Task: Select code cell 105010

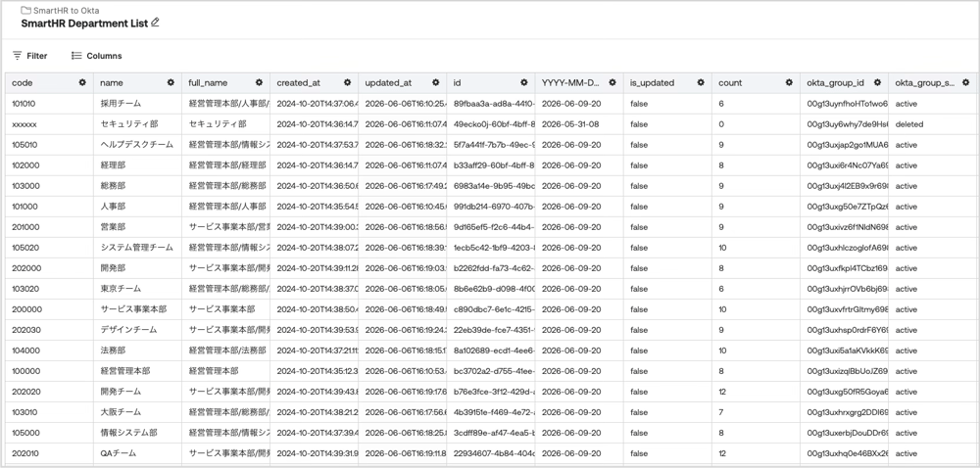Action: 49,145
